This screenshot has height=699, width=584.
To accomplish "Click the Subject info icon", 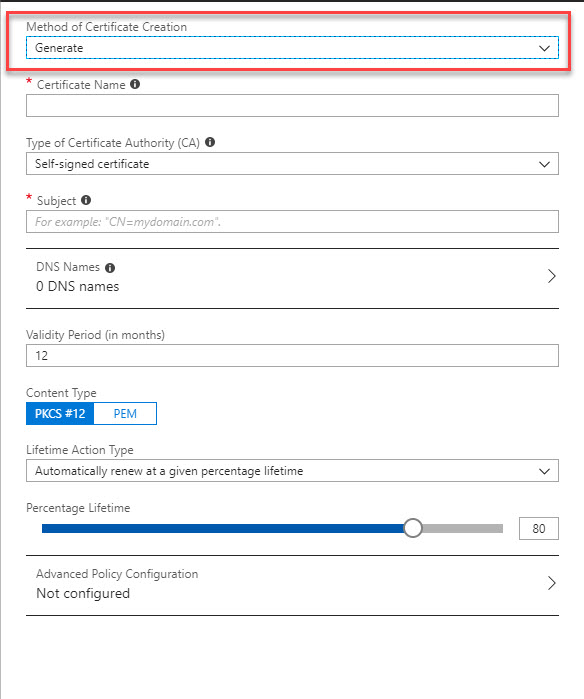I will pos(86,200).
